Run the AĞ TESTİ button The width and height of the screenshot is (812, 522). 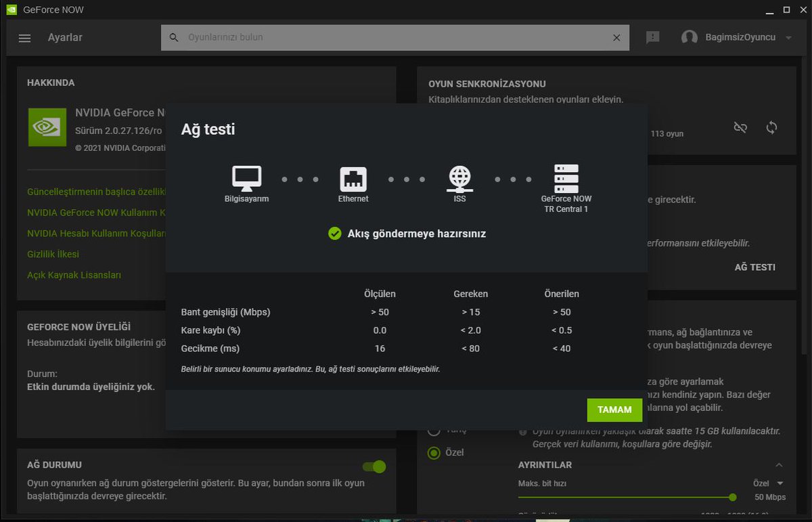(x=754, y=267)
